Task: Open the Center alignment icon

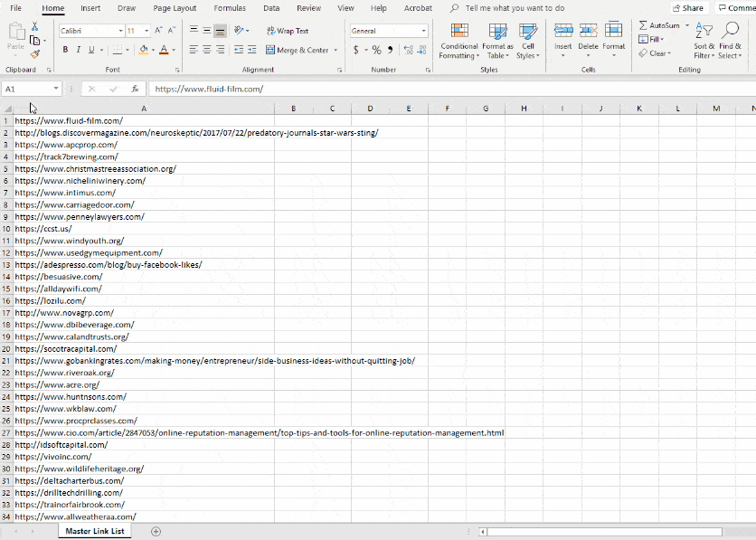Action: click(x=205, y=49)
